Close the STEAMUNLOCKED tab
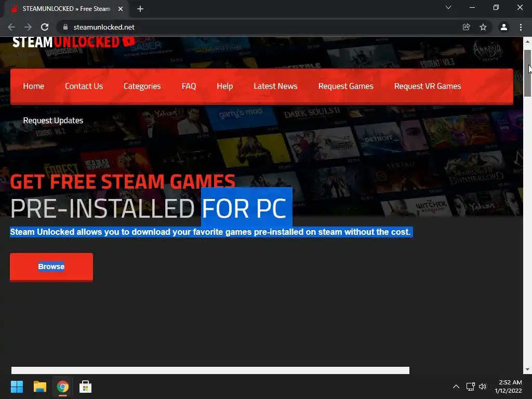This screenshot has height=399, width=532. pos(121,9)
